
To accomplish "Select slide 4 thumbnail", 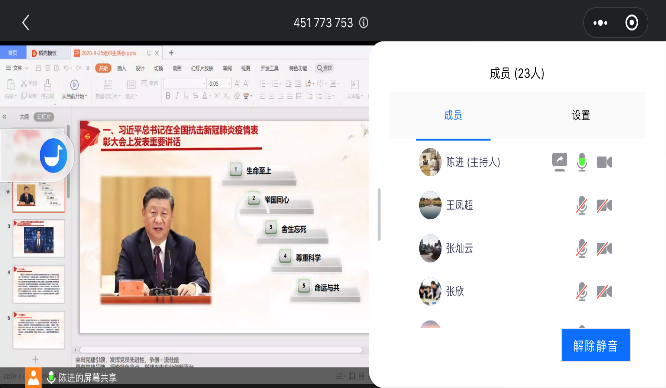I will click(x=39, y=284).
